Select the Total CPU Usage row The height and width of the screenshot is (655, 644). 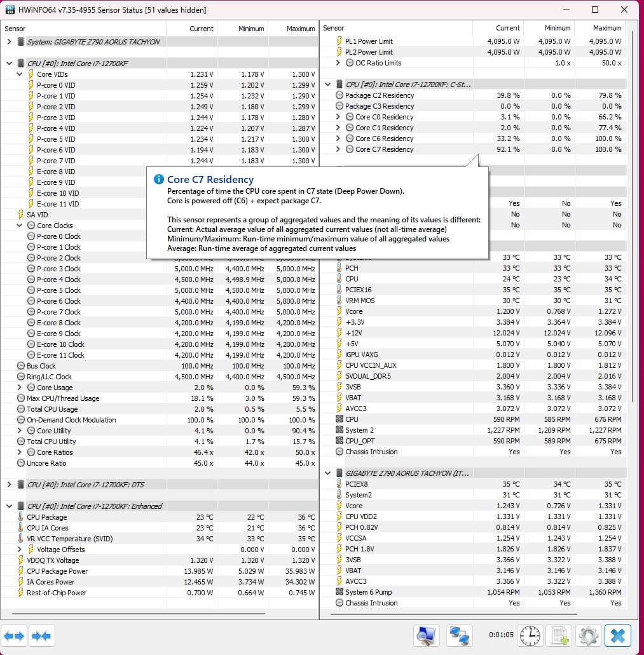159,409
